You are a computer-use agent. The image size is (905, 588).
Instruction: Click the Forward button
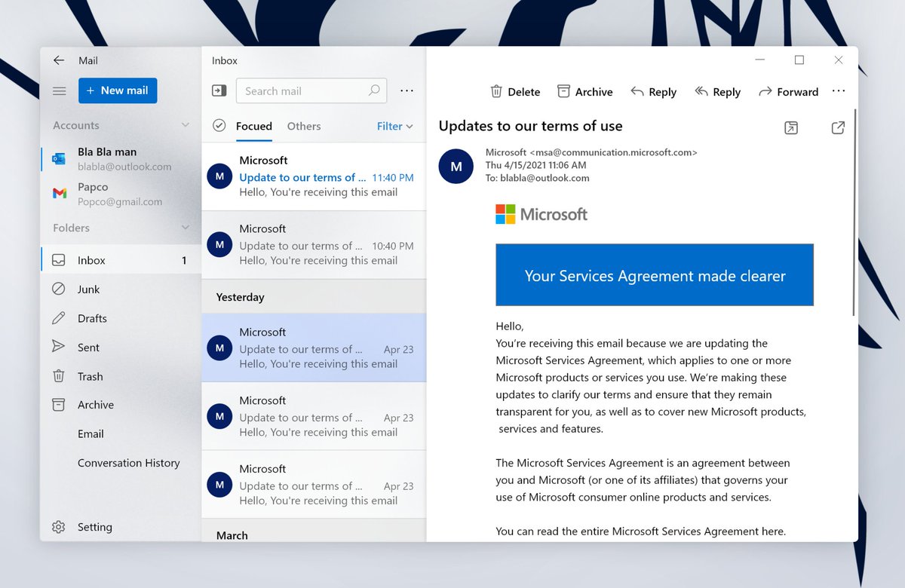tap(788, 92)
